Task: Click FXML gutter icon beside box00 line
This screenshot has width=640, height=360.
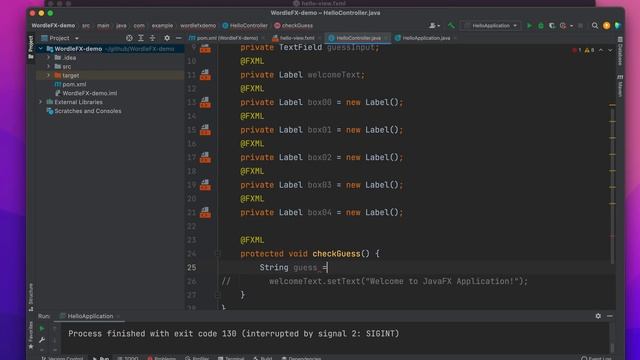Action: click(x=205, y=102)
